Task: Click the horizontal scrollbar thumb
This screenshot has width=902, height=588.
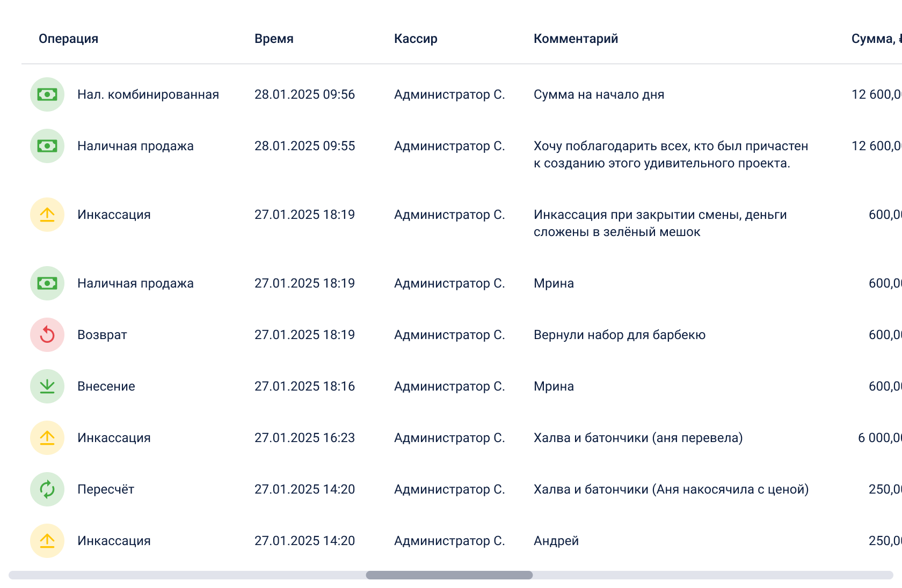Action: 449,575
